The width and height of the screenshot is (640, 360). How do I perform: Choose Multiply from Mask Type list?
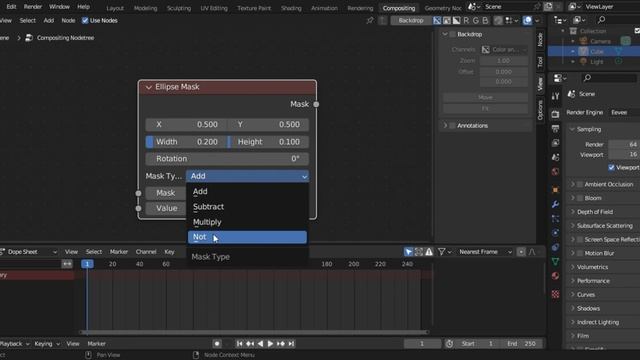[x=247, y=222]
